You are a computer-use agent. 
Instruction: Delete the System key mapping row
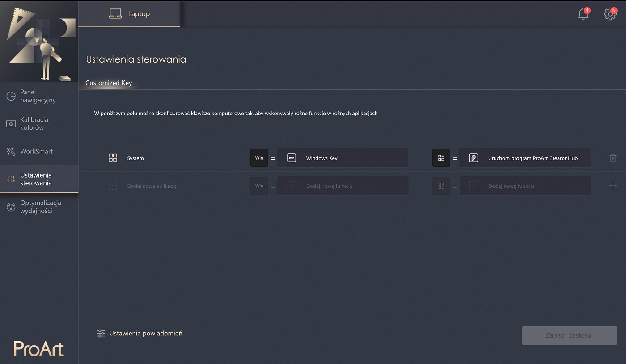click(x=613, y=158)
